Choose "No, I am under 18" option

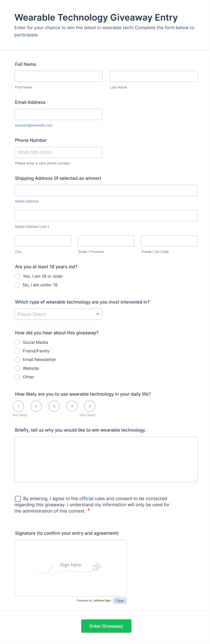coord(17,285)
